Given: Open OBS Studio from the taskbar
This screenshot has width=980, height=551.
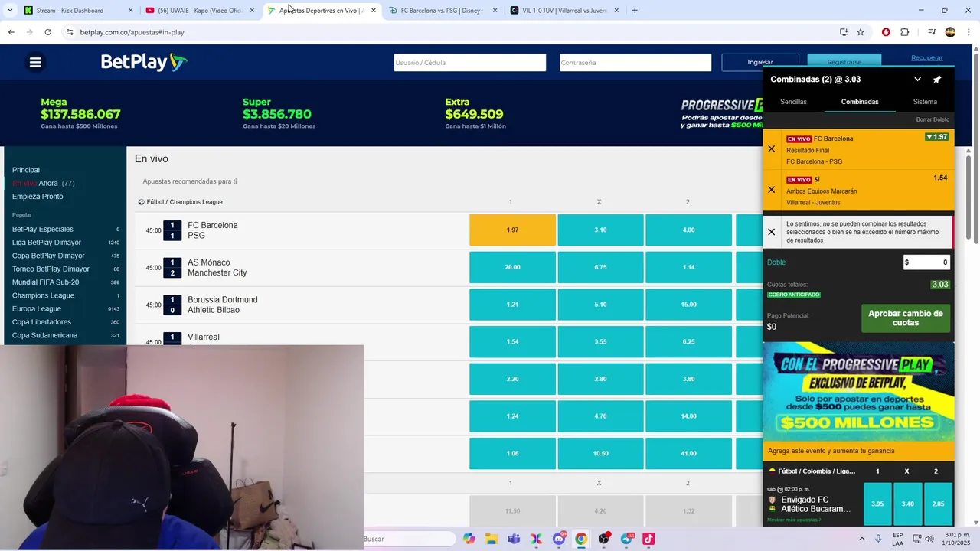Looking at the screenshot, I should pos(604,539).
